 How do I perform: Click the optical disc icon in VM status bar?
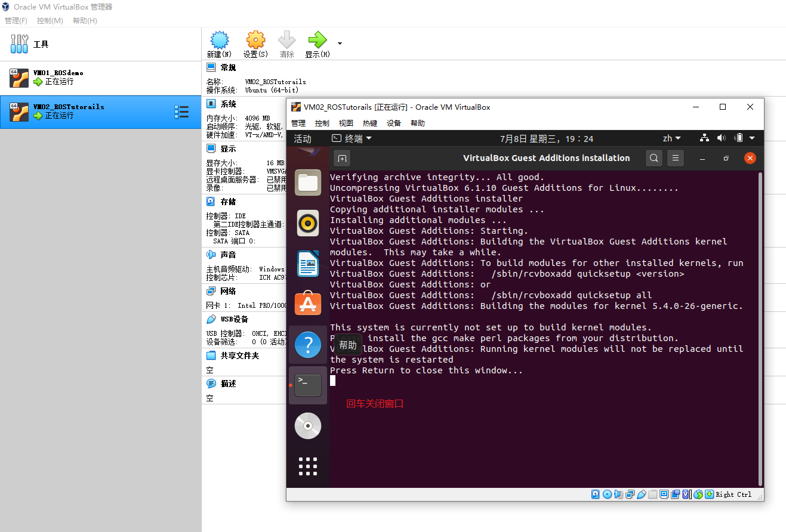[608, 494]
